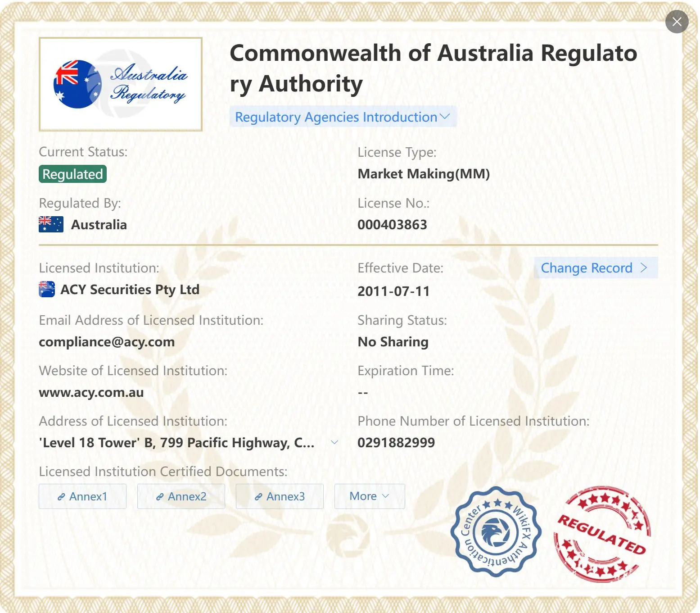Click the red REGULATED stamp
Screen dimensions: 700x613
click(602, 534)
